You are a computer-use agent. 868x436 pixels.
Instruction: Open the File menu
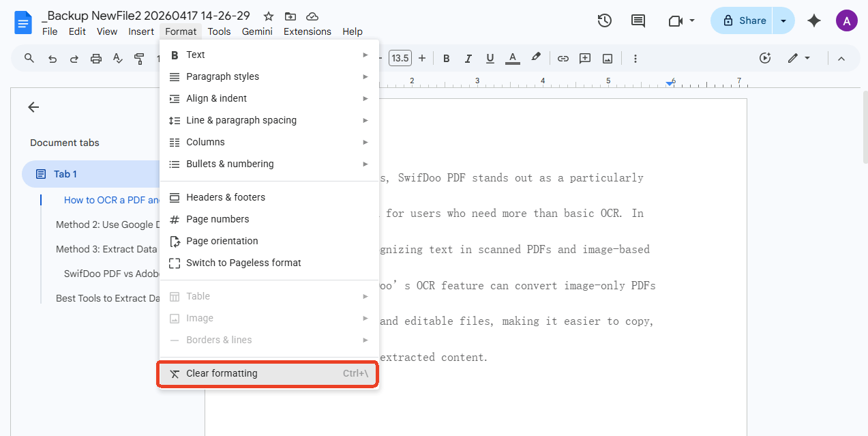click(x=50, y=31)
